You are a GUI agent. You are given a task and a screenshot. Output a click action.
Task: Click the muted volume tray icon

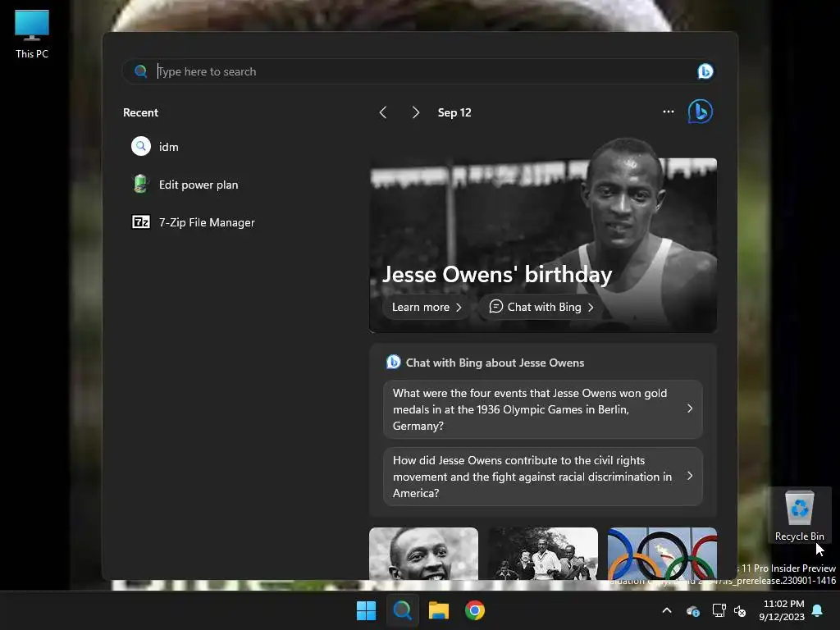pos(741,610)
